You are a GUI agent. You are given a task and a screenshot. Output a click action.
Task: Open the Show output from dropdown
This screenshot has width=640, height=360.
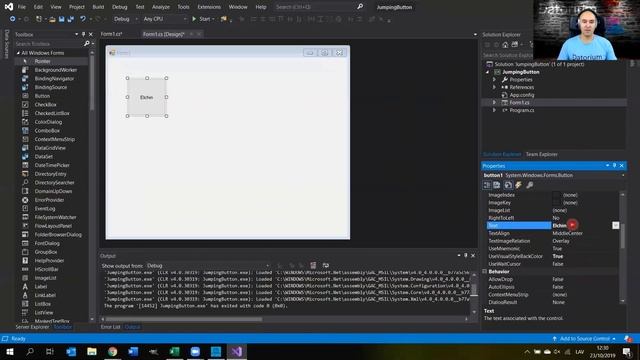[207, 266]
